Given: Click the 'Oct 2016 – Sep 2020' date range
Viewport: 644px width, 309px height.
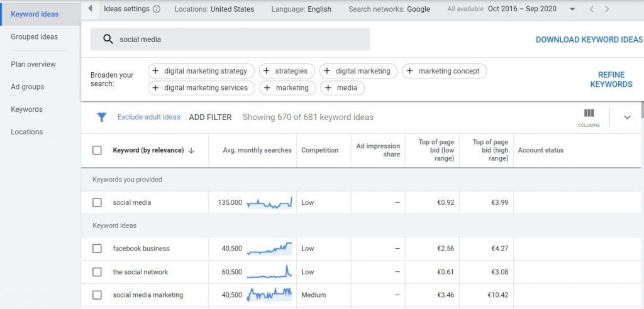Looking at the screenshot, I should coord(522,9).
